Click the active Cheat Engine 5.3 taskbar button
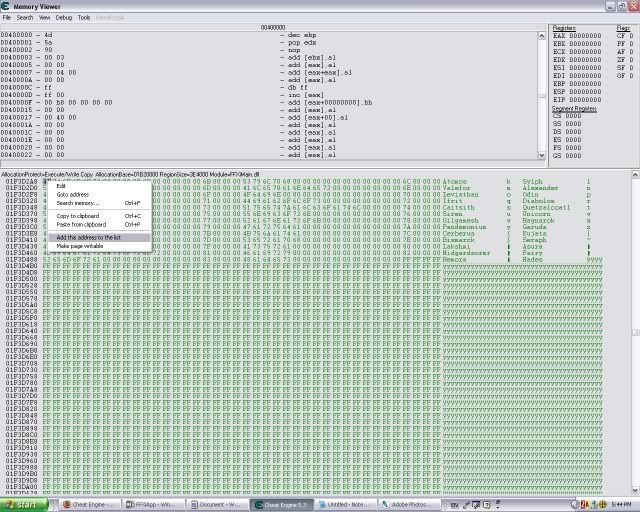 (282, 505)
